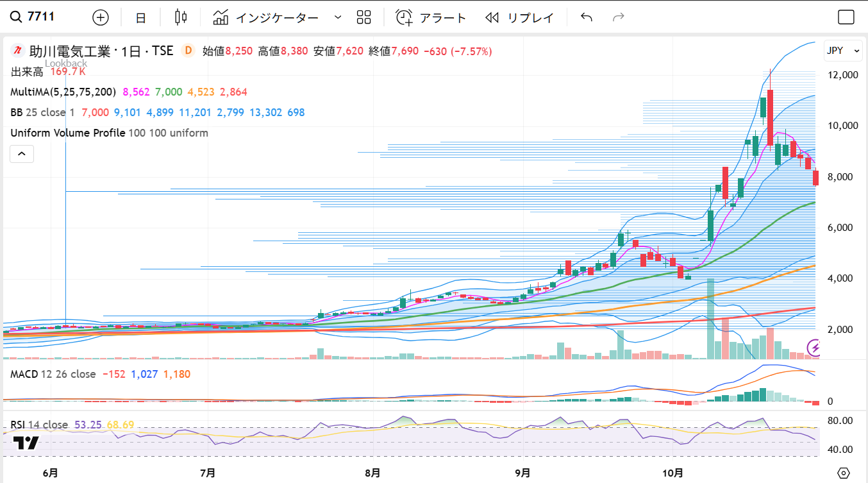Image resolution: width=868 pixels, height=483 pixels.
Task: Select the Uniform Volume Profile legend
Action: click(68, 133)
